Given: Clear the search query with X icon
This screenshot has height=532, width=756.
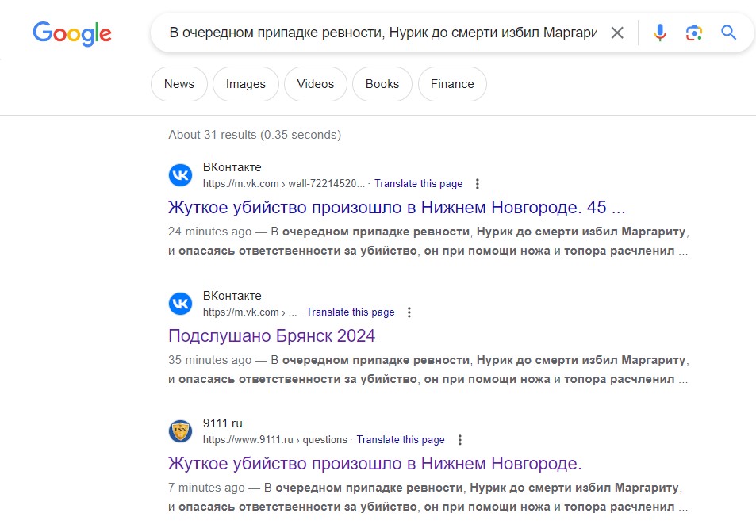Looking at the screenshot, I should [x=617, y=33].
